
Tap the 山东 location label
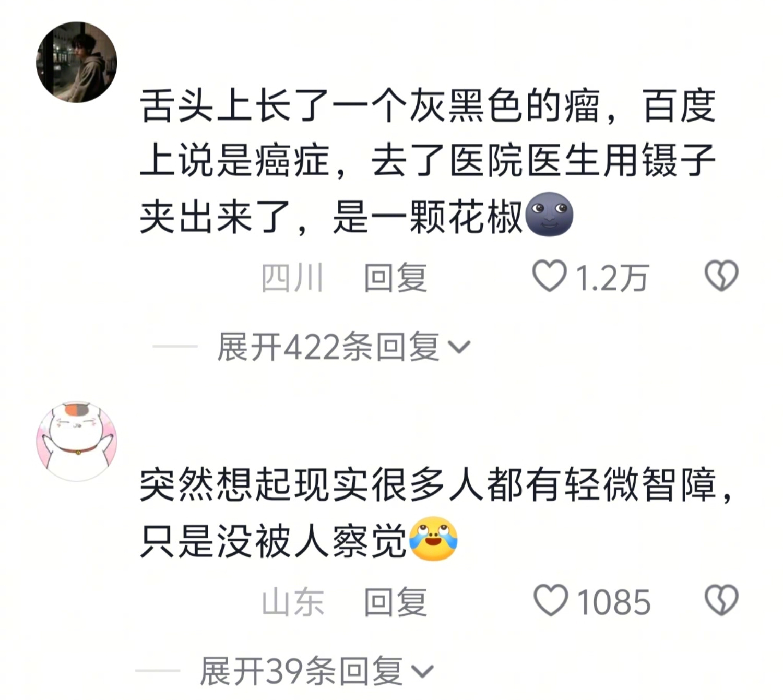(292, 602)
